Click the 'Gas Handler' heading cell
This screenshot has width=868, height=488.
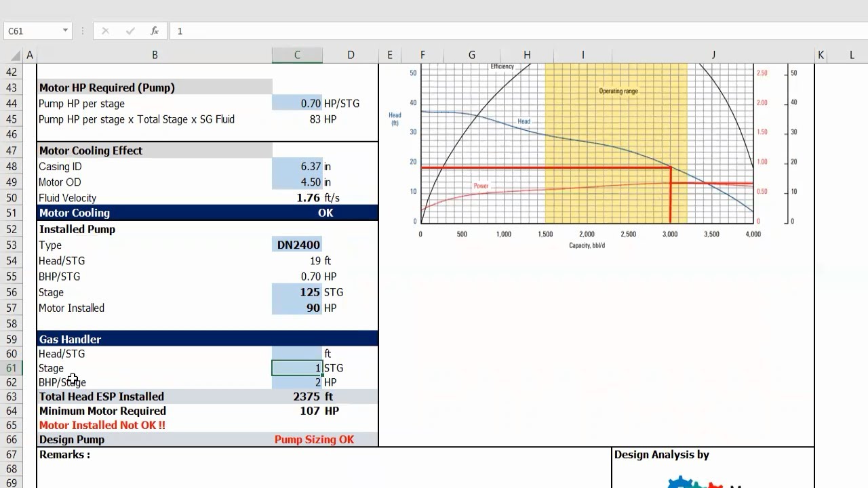(x=155, y=339)
